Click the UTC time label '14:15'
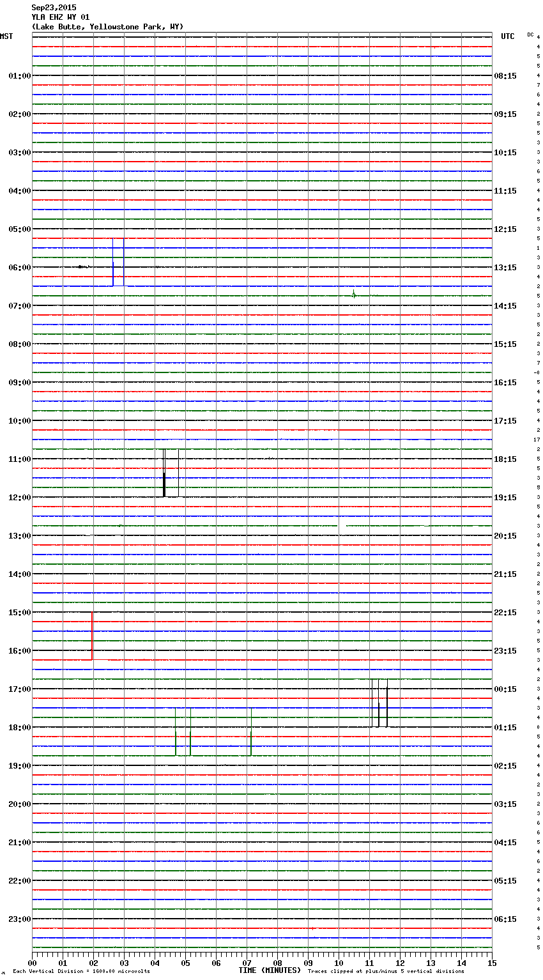The width and height of the screenshot is (543, 980). tap(505, 306)
